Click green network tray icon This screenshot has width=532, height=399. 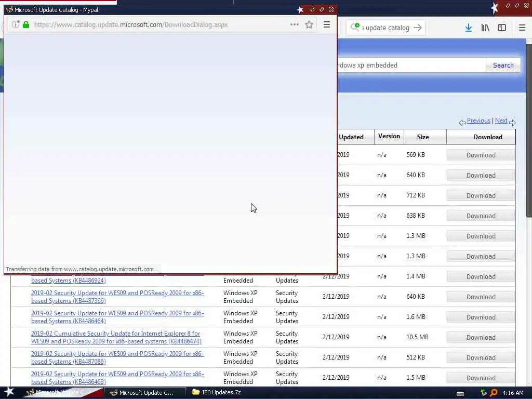(x=484, y=393)
